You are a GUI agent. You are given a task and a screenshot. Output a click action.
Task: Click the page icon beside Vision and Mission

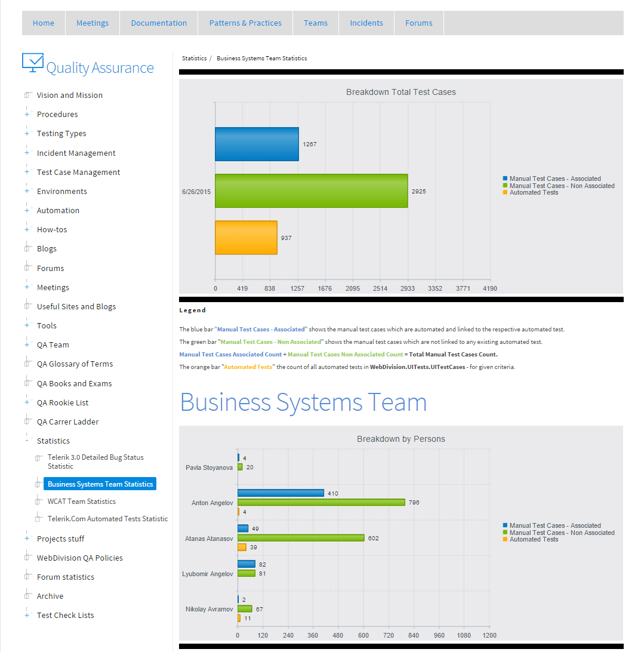click(x=26, y=95)
